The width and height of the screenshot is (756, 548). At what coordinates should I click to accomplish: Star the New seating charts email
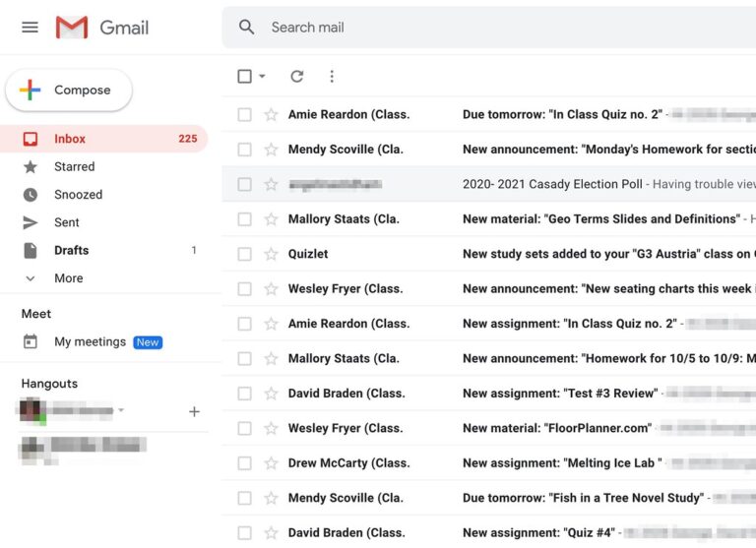pos(271,288)
